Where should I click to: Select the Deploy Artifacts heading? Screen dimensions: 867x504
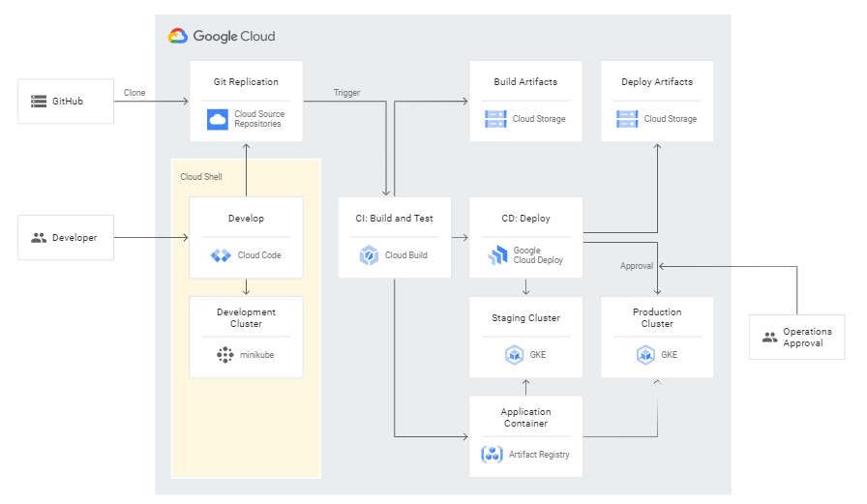[657, 82]
